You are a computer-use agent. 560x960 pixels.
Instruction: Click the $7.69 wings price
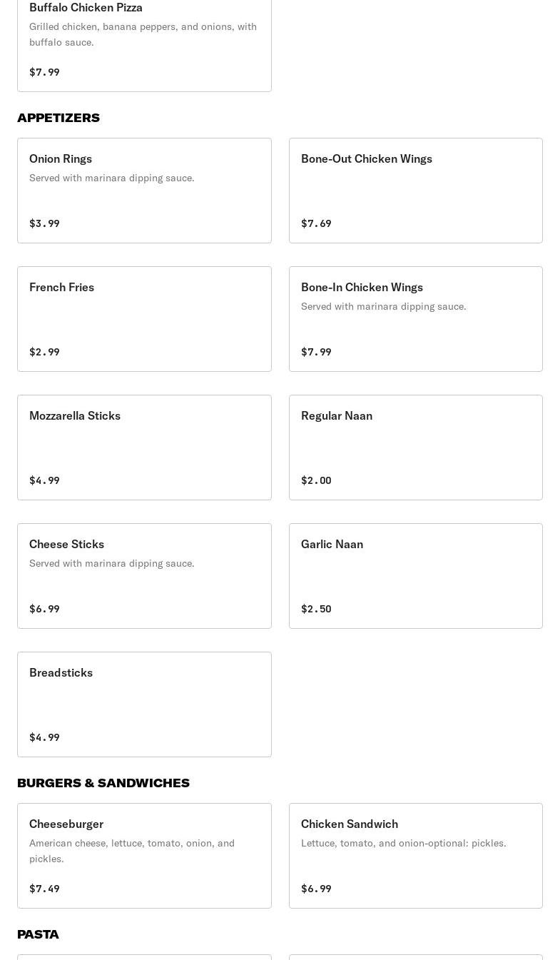[316, 223]
